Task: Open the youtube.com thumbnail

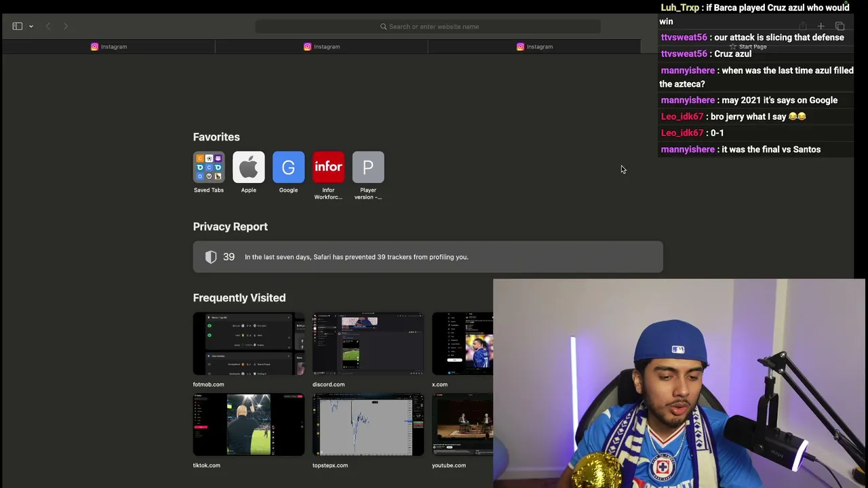Action: click(462, 425)
